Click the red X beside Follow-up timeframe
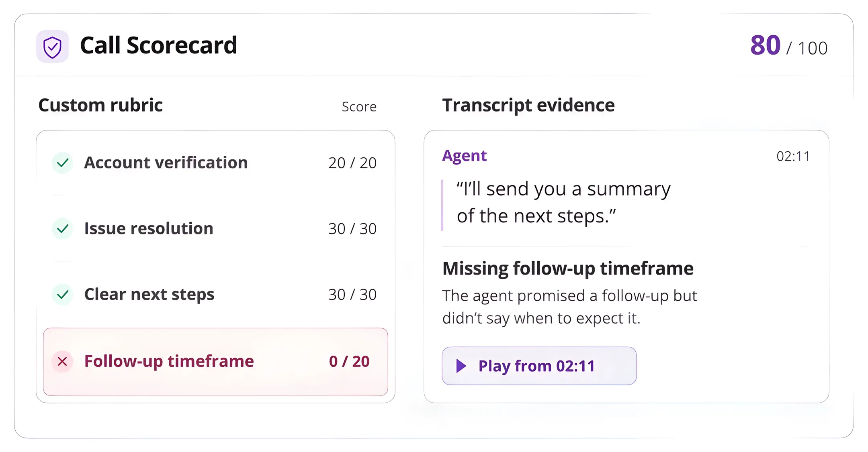This screenshot has width=868, height=452. [62, 361]
